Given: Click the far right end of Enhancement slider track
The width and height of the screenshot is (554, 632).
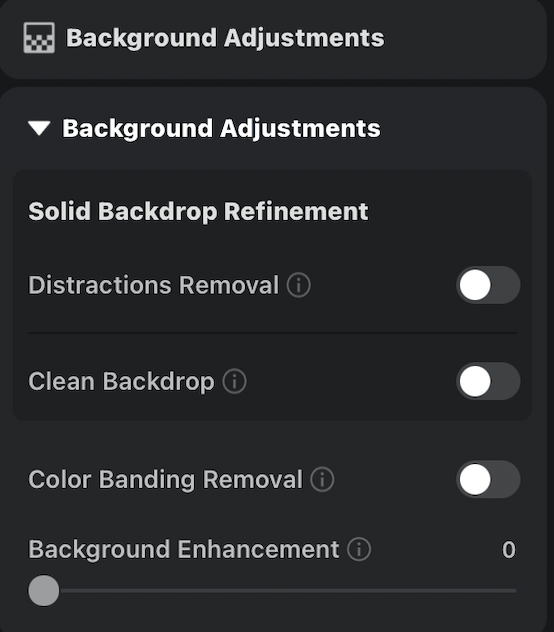Looking at the screenshot, I should (514, 590).
